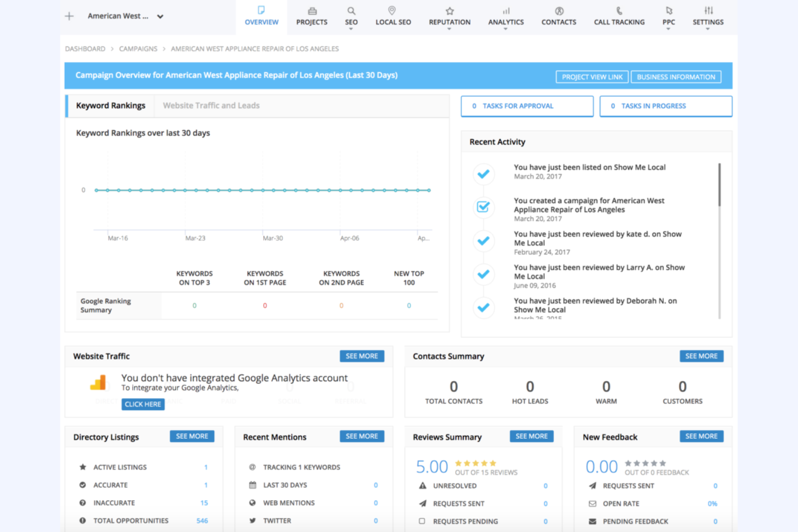Open the Projects section
The height and width of the screenshot is (532, 798).
(312, 16)
